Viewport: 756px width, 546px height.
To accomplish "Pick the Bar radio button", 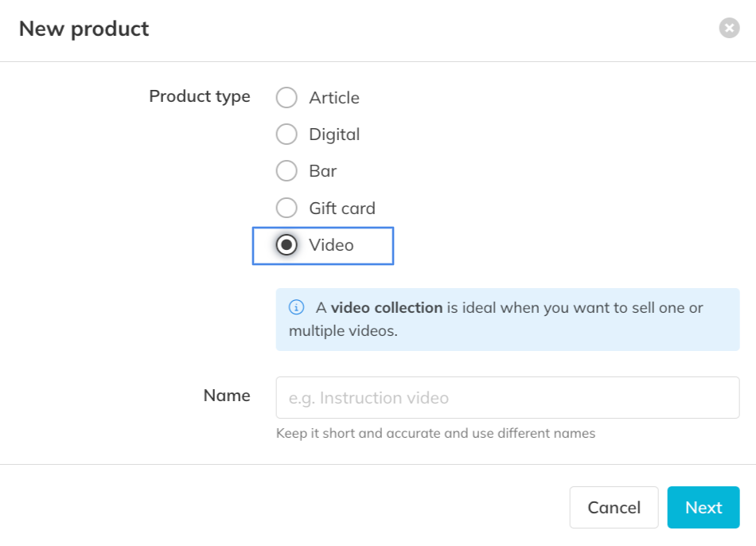I will [286, 171].
